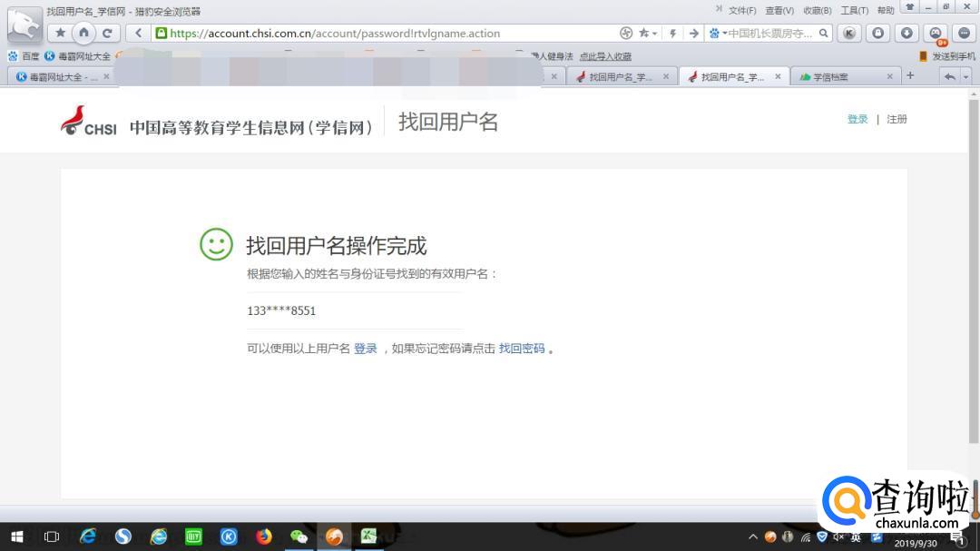Click the CHSI logo
The height and width of the screenshot is (551, 980).
tap(88, 121)
